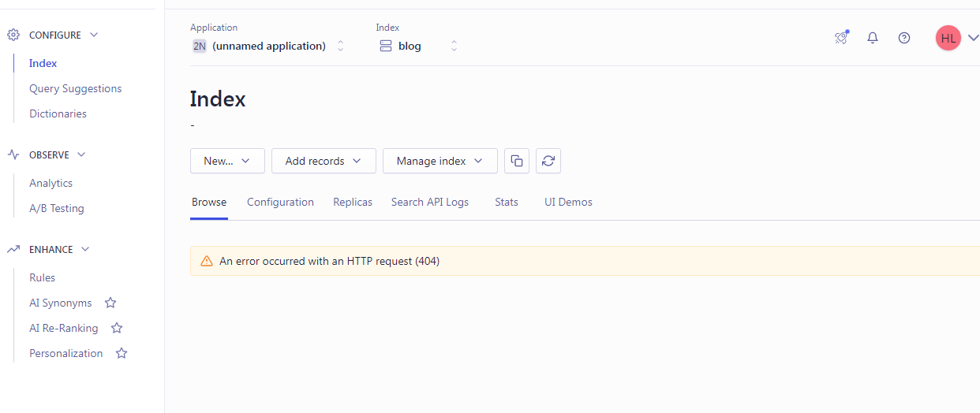
Task: Open the notifications bell icon
Action: coord(873,38)
